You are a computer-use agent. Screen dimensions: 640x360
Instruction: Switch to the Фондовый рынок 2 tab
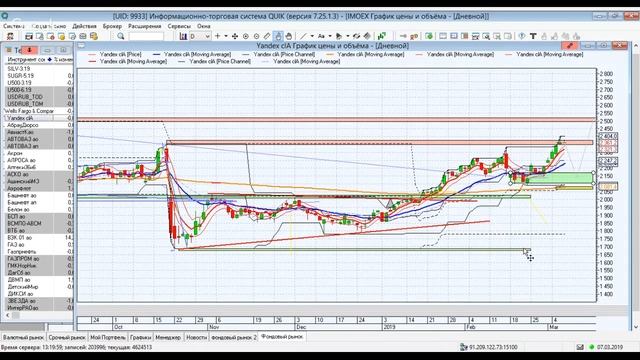click(x=234, y=338)
